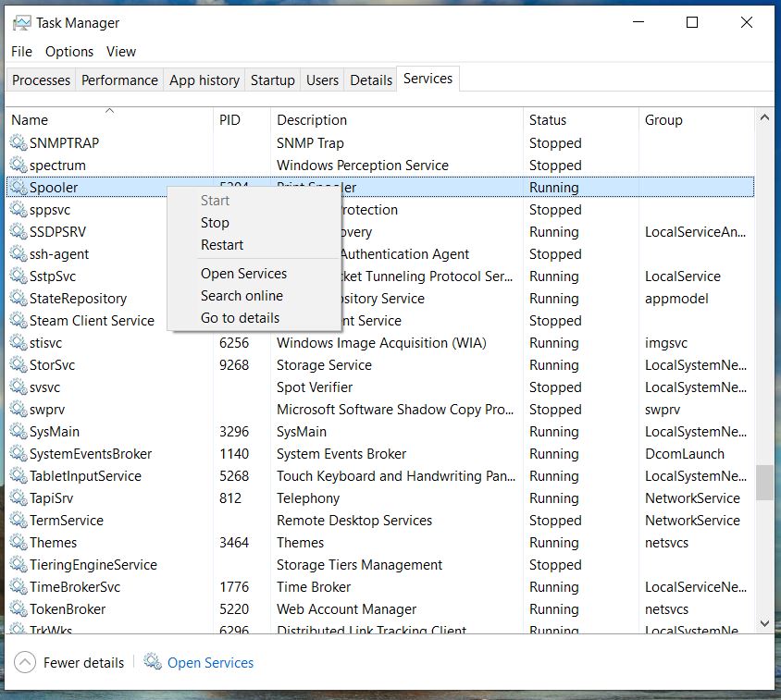781x700 pixels.
Task: Switch to the Performance tab
Action: (x=119, y=80)
